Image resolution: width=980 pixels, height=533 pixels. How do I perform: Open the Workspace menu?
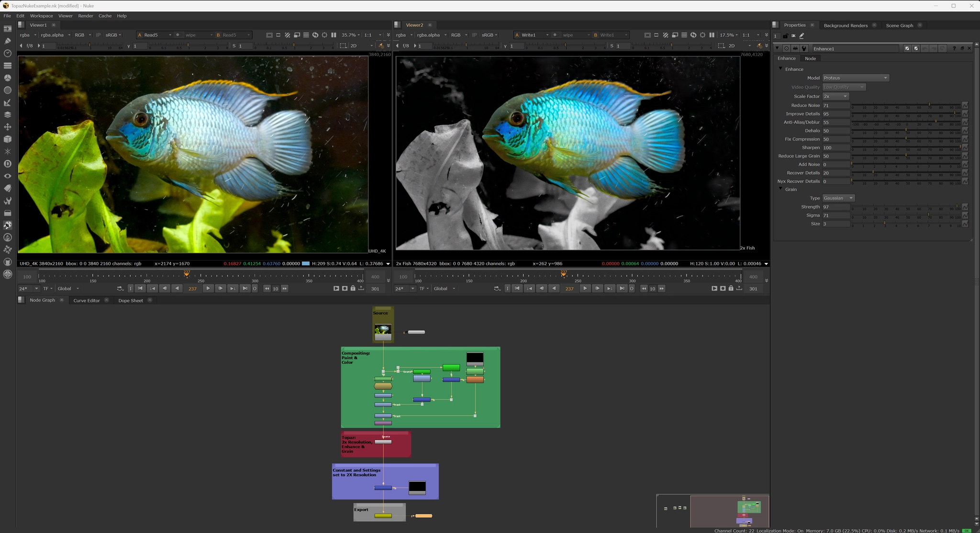(41, 16)
